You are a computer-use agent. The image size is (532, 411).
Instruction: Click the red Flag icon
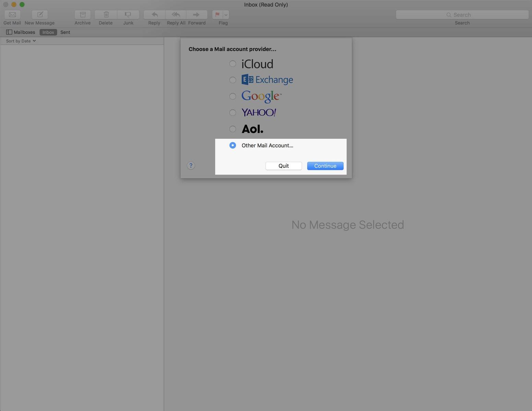pyautogui.click(x=217, y=14)
